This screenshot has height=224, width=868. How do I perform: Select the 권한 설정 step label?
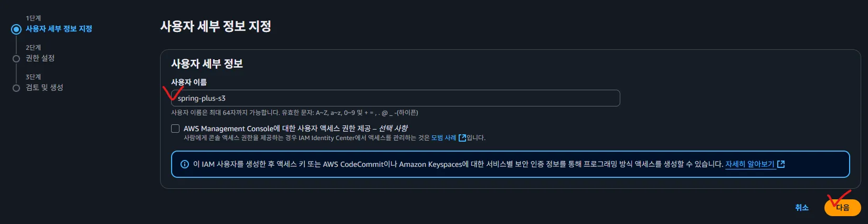pos(40,58)
